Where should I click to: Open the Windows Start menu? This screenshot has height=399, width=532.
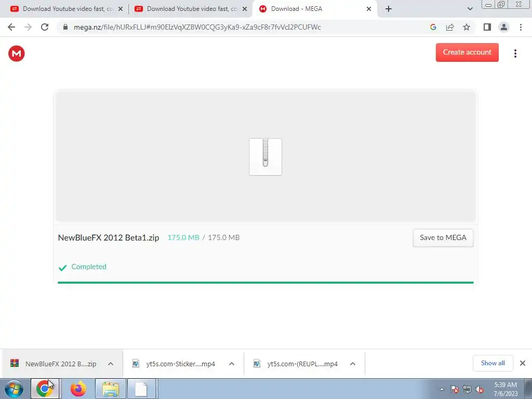pyautogui.click(x=14, y=389)
